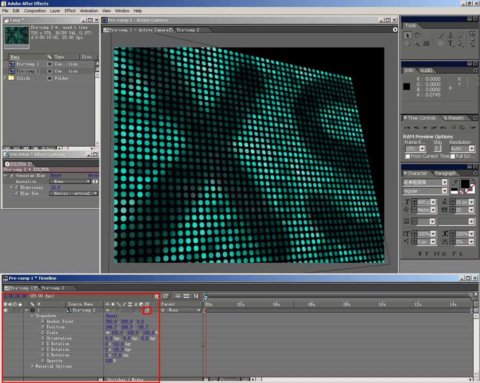Viewport: 480px width, 383px height.
Task: Switch to Pre-comp 2 tab in timeline
Action: tap(53, 288)
